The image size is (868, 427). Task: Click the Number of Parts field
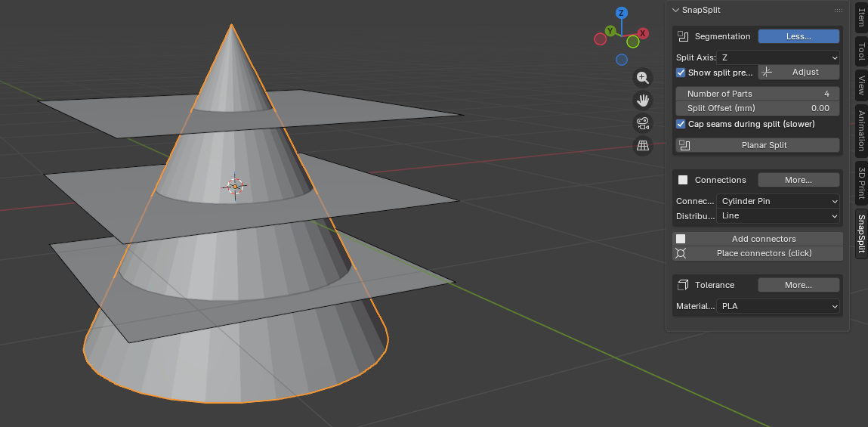tap(757, 94)
